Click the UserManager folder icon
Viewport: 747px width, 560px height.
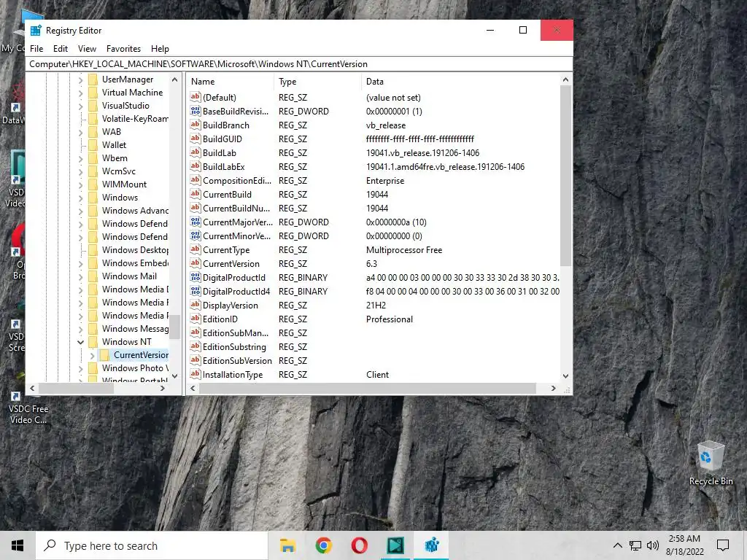point(93,79)
